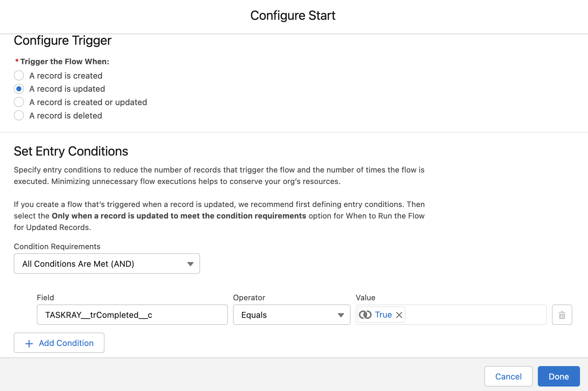Click the Done button

coord(558,376)
